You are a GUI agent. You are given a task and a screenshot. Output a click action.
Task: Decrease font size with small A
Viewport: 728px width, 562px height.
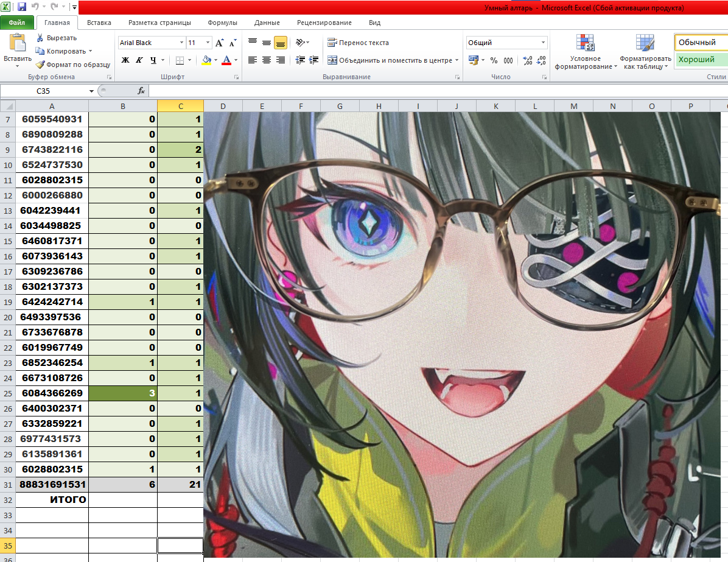(233, 43)
